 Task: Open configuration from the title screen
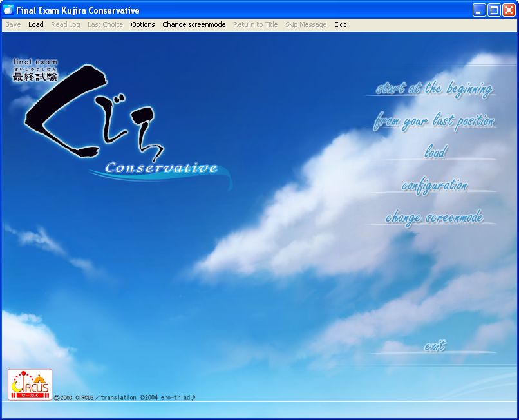(434, 186)
